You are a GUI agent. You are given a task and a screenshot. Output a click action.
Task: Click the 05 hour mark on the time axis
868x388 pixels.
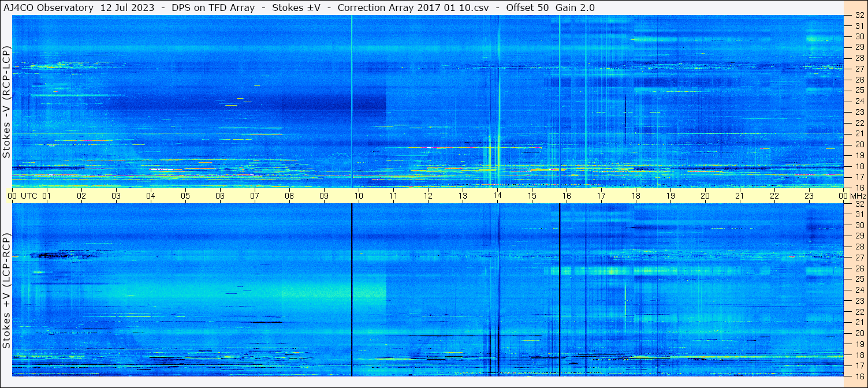(185, 196)
